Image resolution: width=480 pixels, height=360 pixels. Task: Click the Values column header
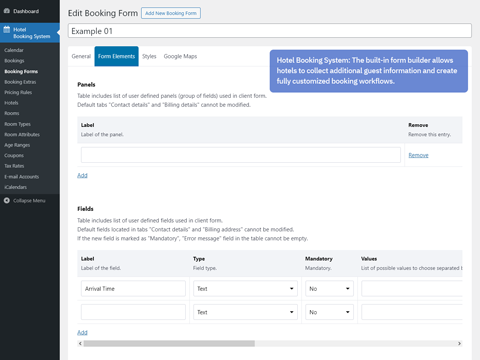[369, 259]
